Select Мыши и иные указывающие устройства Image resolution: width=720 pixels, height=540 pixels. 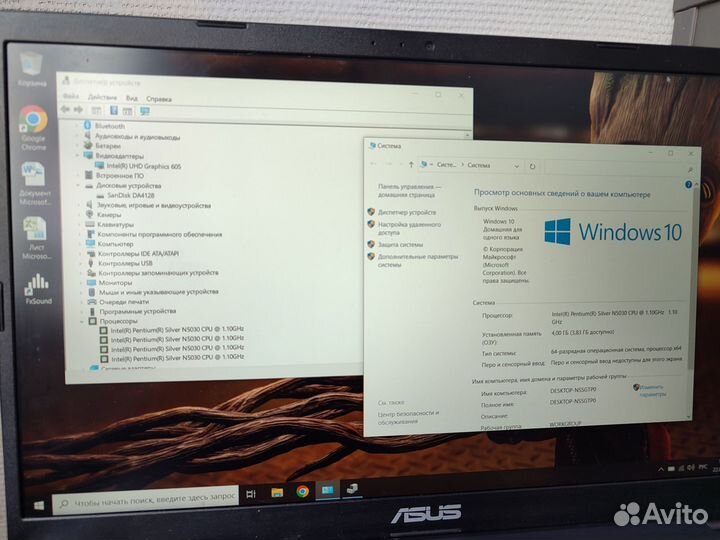pos(159,292)
